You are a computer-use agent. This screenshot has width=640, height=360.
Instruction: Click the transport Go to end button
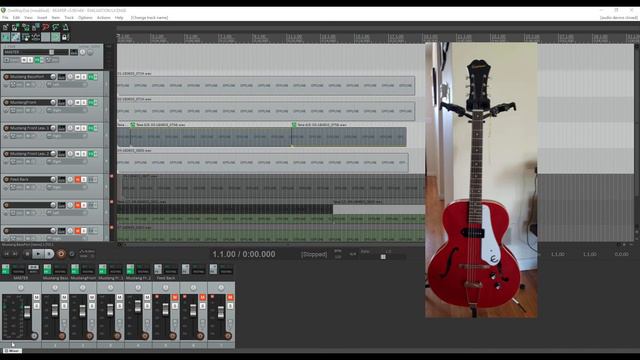[15, 254]
